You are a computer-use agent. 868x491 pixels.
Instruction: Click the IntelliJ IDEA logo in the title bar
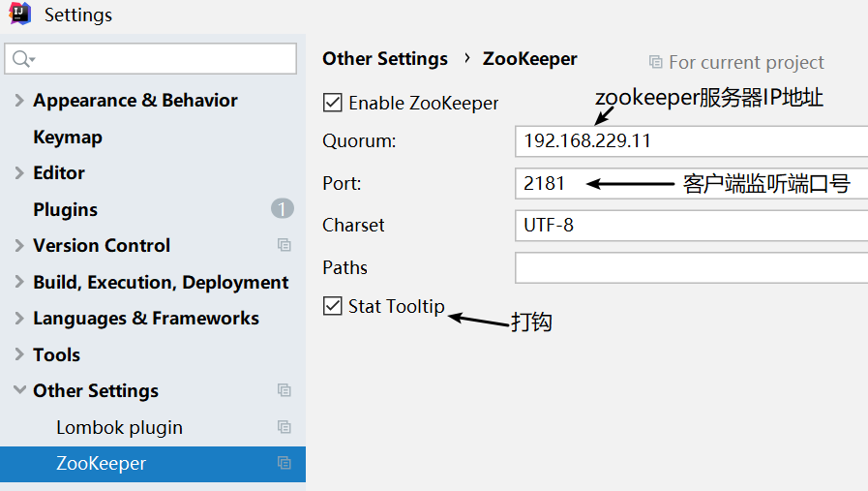click(19, 15)
